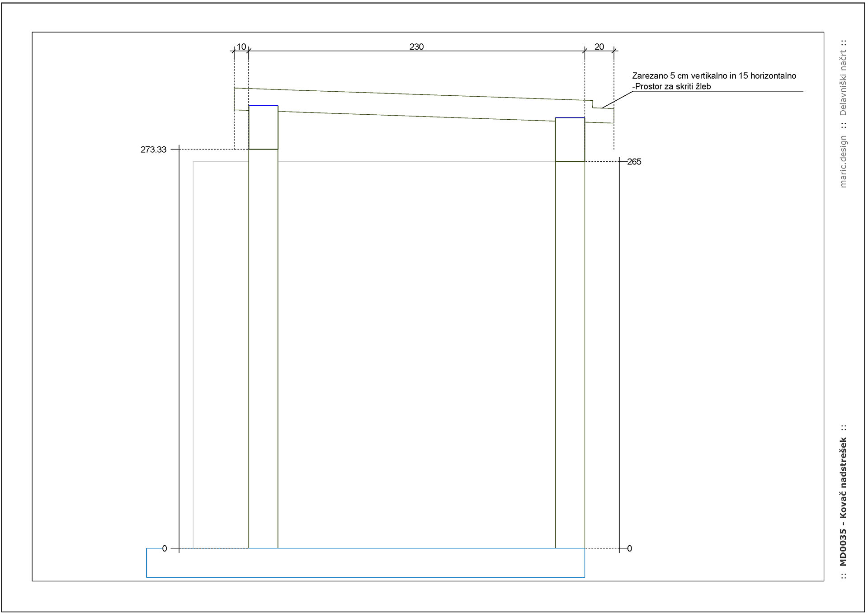The height and width of the screenshot is (613, 868).
Task: Click the 20 dimension label at top
Action: click(599, 47)
